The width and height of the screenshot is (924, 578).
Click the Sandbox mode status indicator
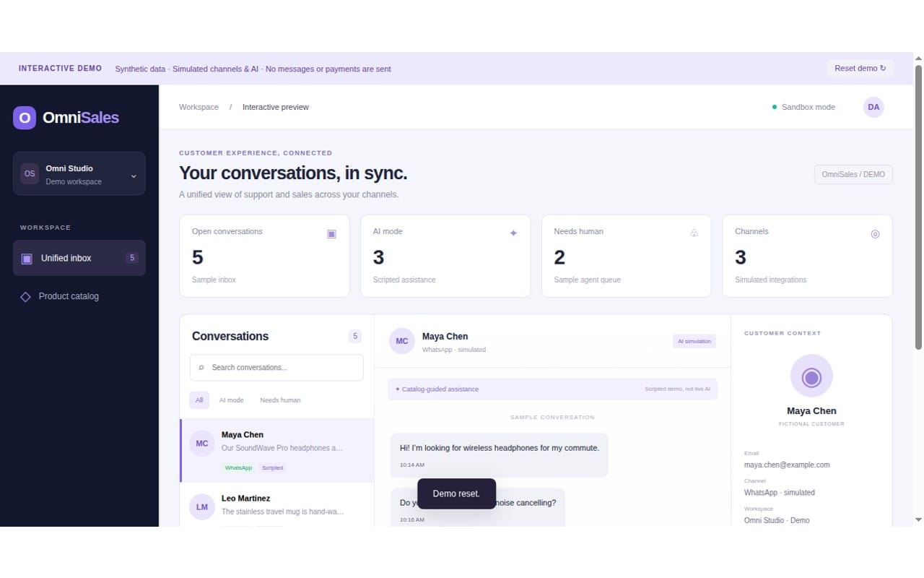[803, 107]
